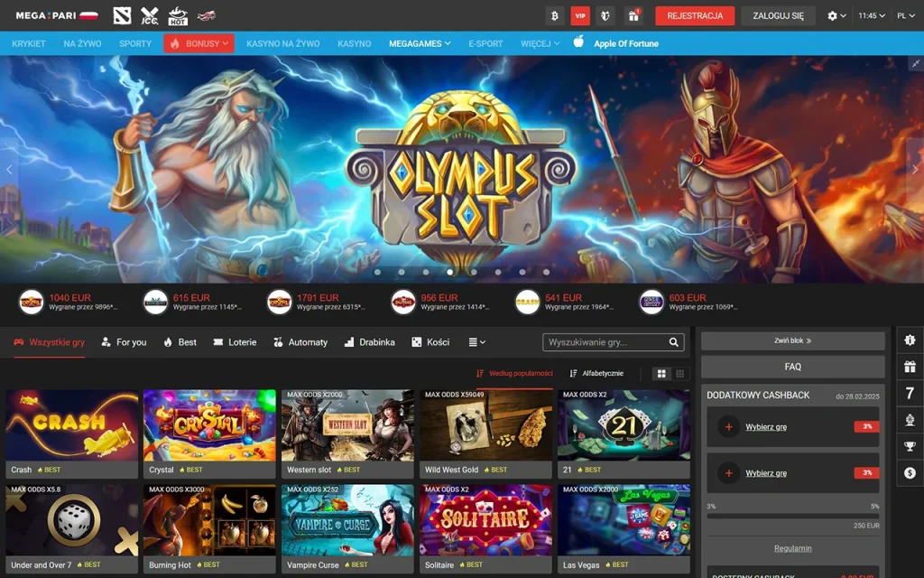Viewport: 924px width, 578px height.
Task: Switch to large tile grid view
Action: pyautogui.click(x=661, y=373)
